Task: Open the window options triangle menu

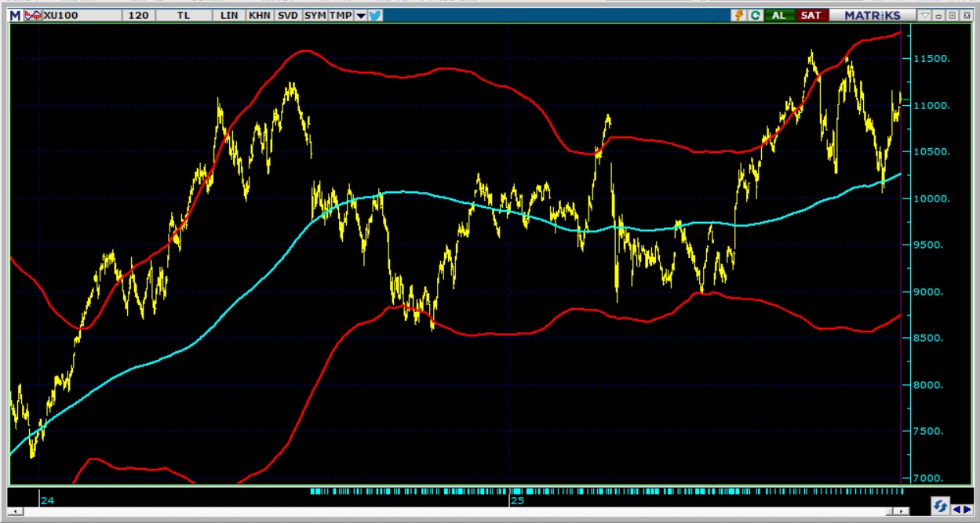Action: click(x=925, y=15)
